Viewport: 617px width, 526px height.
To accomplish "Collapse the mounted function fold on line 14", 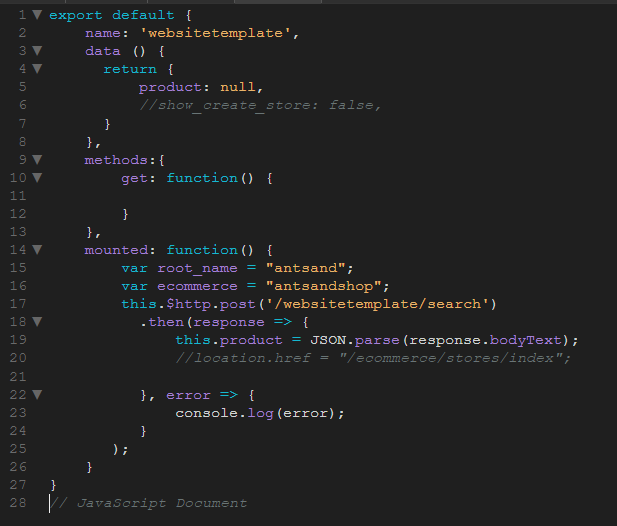I will point(37,250).
